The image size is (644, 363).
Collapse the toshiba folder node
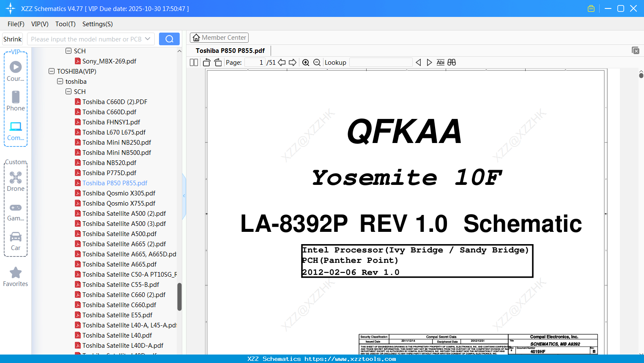pos(60,81)
